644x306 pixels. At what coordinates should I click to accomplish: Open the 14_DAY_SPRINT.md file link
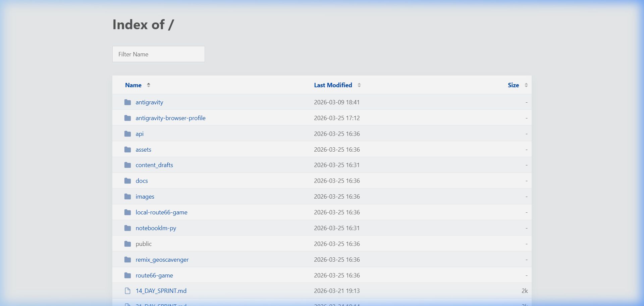click(161, 291)
